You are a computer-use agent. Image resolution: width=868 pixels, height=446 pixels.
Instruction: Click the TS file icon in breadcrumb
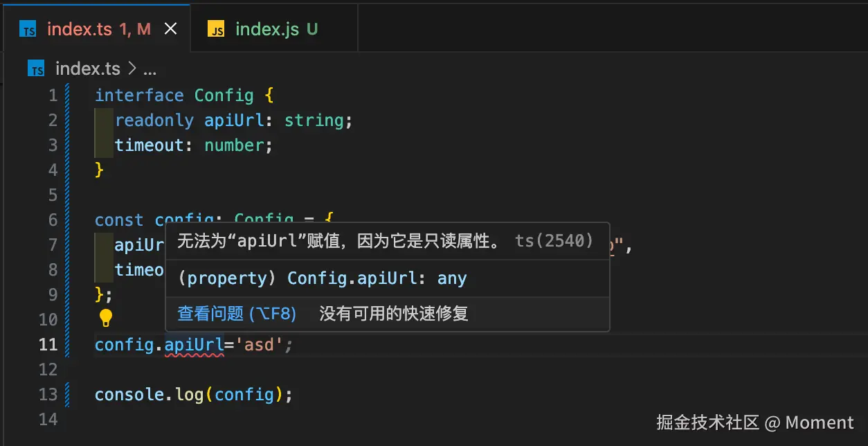coord(36,69)
